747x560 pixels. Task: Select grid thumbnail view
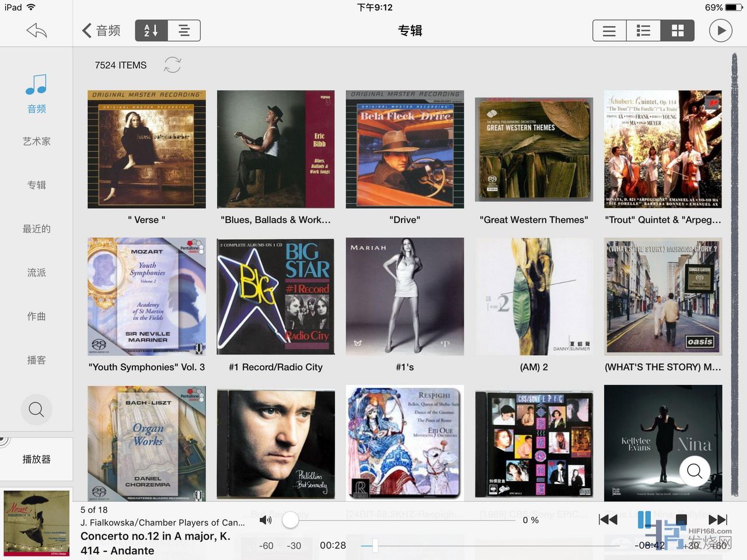[677, 31]
